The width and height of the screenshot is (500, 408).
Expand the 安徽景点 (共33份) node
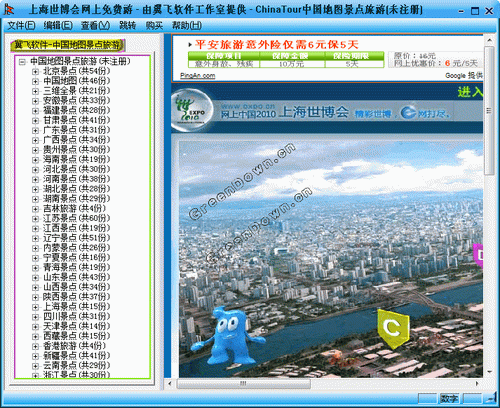(35, 101)
